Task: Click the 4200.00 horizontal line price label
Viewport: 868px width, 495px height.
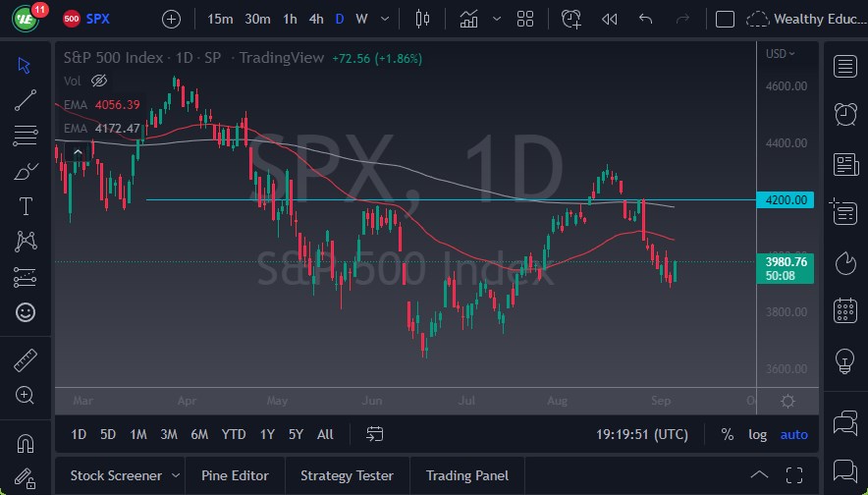Action: click(x=787, y=200)
